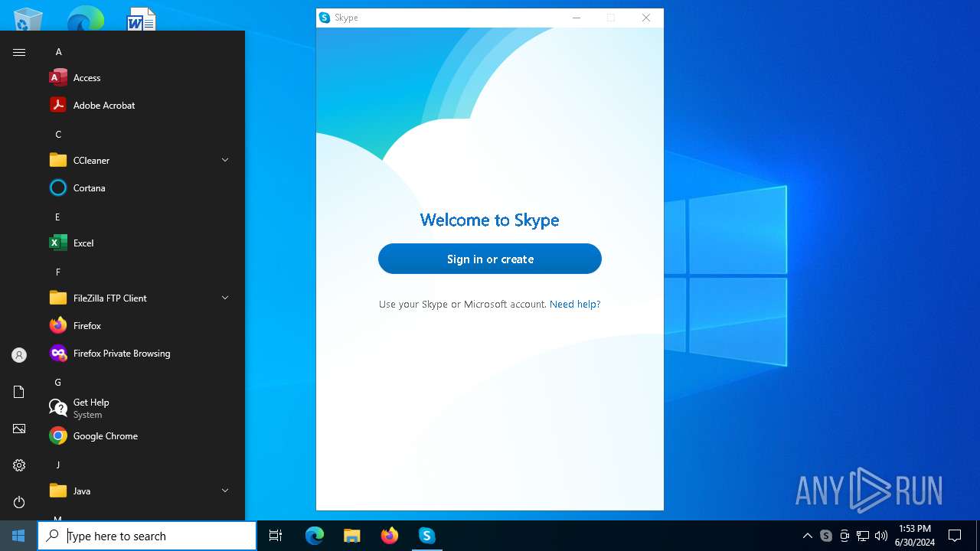Image resolution: width=980 pixels, height=551 pixels.
Task: Open the Action Center notifications icon
Action: (x=955, y=536)
